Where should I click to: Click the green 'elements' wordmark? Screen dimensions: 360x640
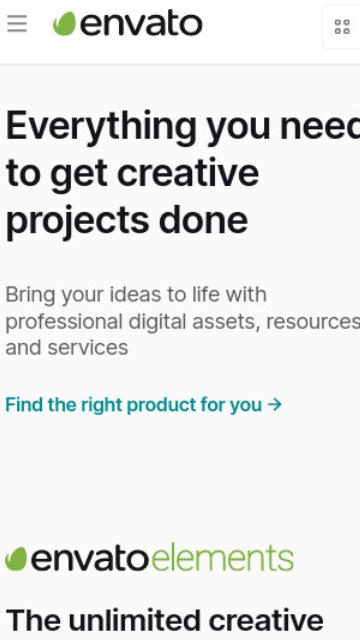pos(223,557)
